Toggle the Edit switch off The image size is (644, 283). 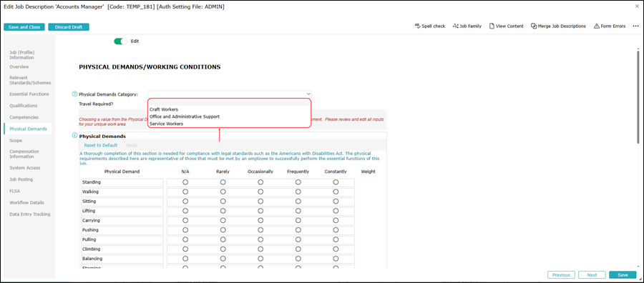pos(121,41)
